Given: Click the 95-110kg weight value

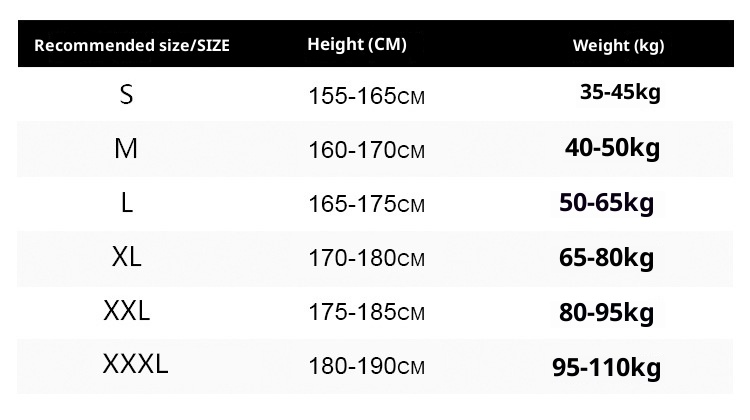Looking at the screenshot, I should click(x=607, y=367).
